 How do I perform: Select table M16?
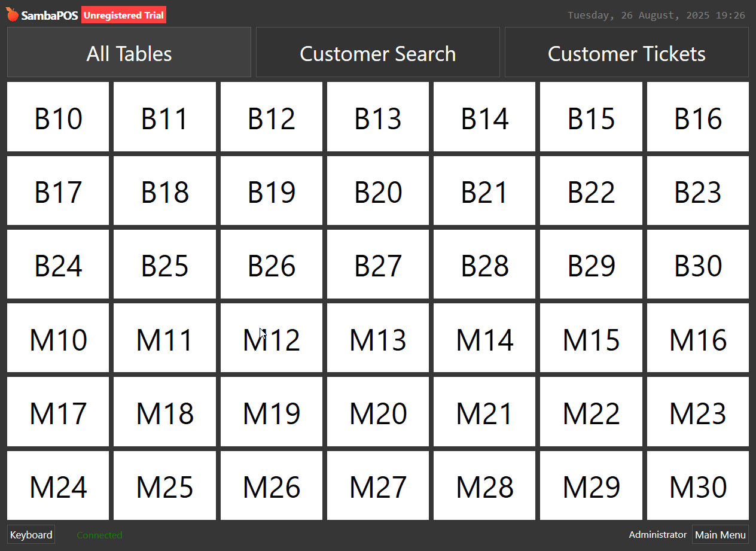click(x=697, y=338)
